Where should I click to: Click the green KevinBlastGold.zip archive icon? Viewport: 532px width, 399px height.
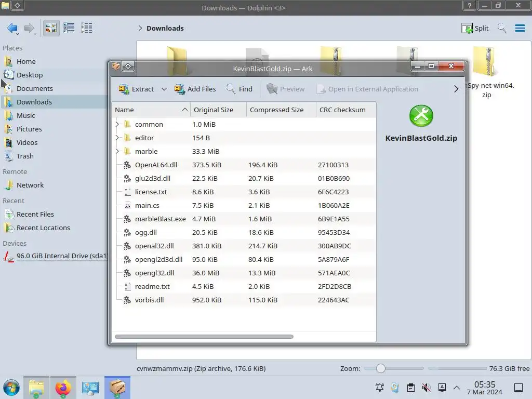pos(421,116)
